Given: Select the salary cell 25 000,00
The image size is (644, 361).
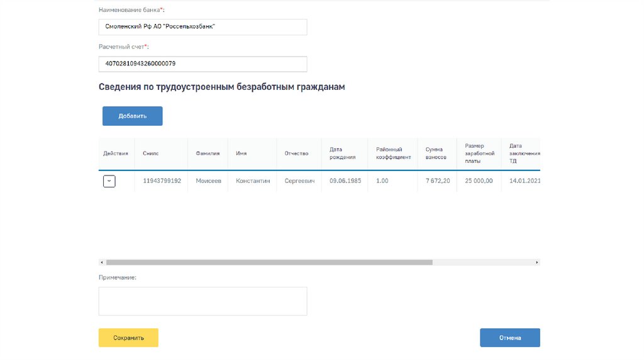Looking at the screenshot, I should point(479,181).
